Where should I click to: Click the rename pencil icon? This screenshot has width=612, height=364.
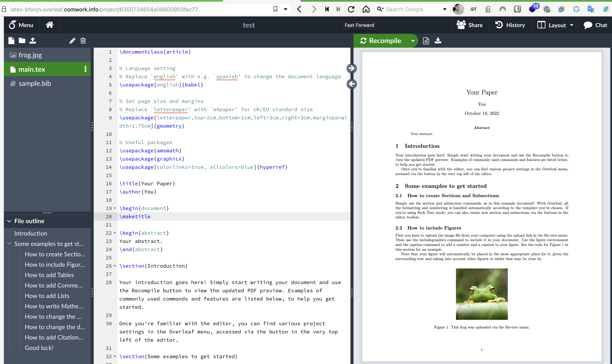[x=72, y=41]
